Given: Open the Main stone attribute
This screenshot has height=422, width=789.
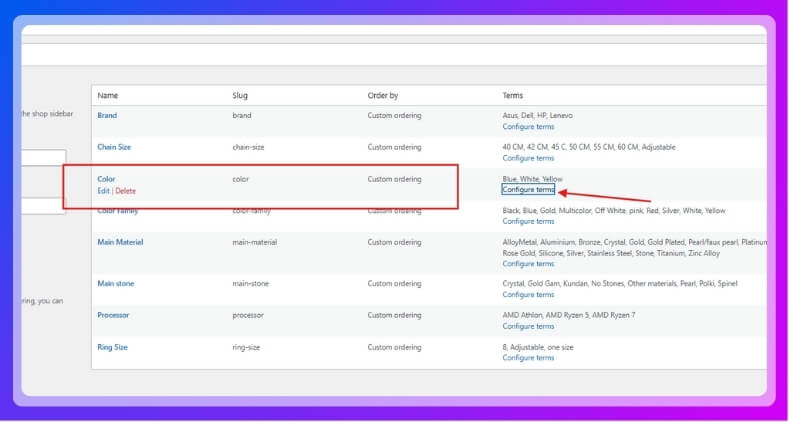Looking at the screenshot, I should (115, 284).
